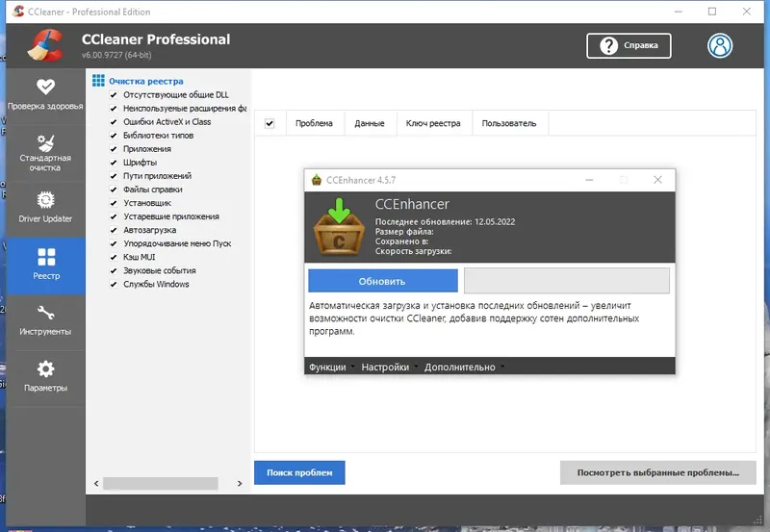
Task: Toggle 'Кэш MUI' checkbox
Action: coord(114,257)
